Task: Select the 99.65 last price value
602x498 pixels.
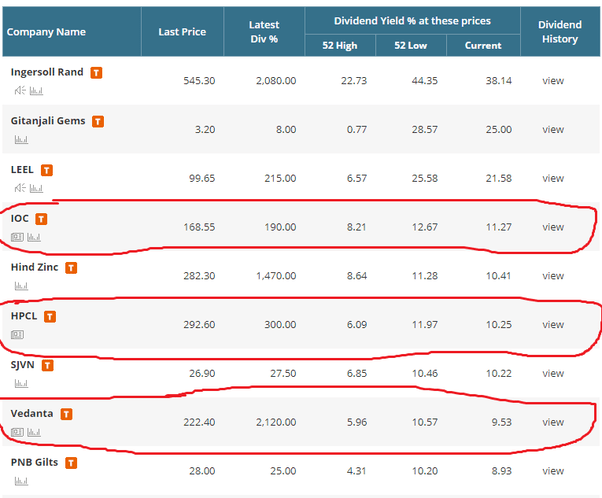Action: coord(202,178)
